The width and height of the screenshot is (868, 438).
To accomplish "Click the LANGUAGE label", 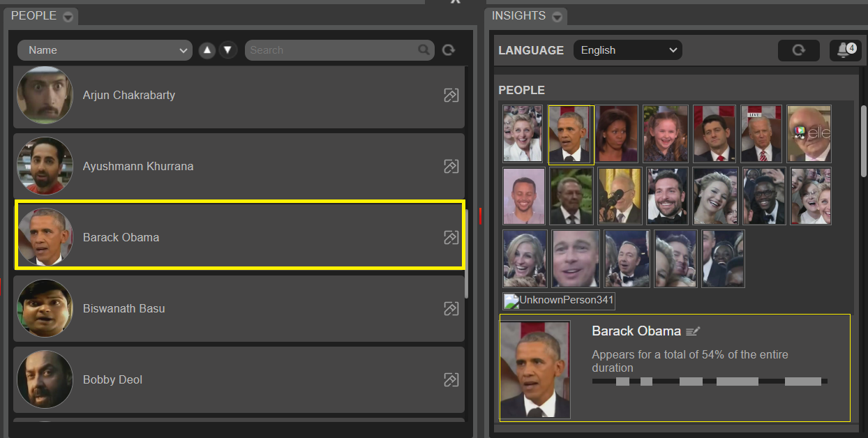I will point(531,50).
